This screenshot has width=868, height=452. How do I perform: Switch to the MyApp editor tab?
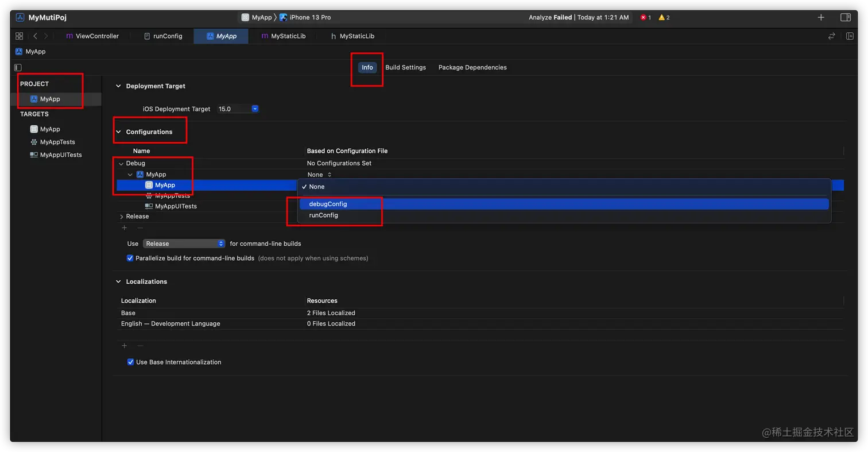coord(221,36)
